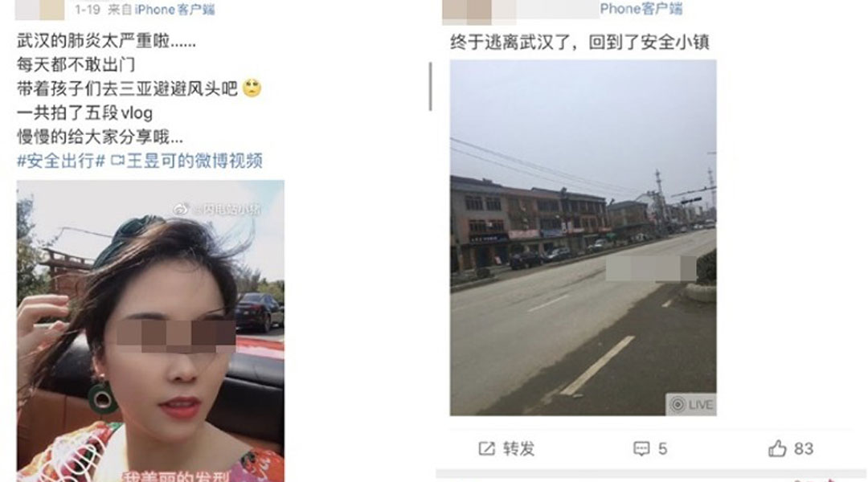Open the 王昱可的微博视频 link
The height and width of the screenshot is (482, 868).
[194, 161]
